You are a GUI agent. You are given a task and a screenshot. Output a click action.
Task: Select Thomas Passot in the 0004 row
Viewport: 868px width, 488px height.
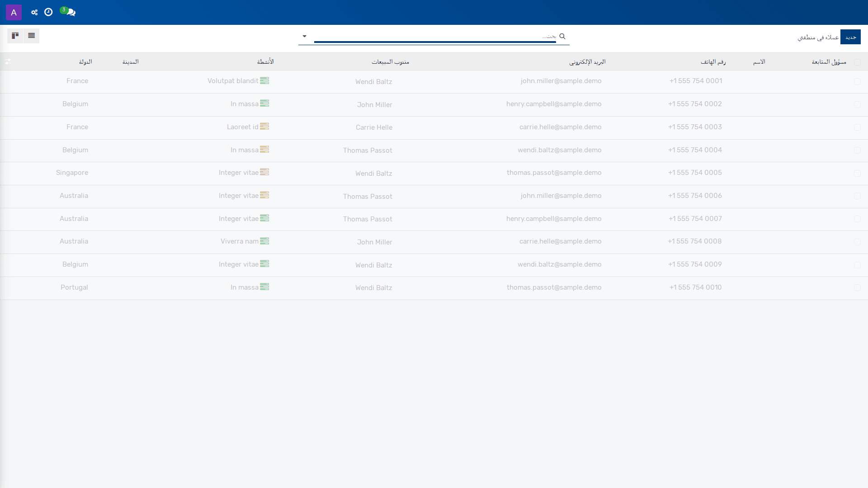coord(368,150)
